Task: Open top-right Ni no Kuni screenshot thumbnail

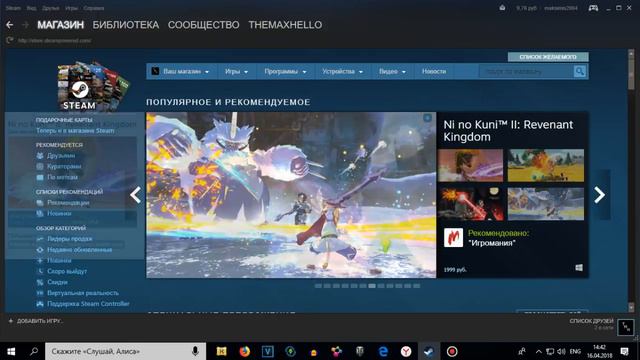Action: click(x=546, y=165)
